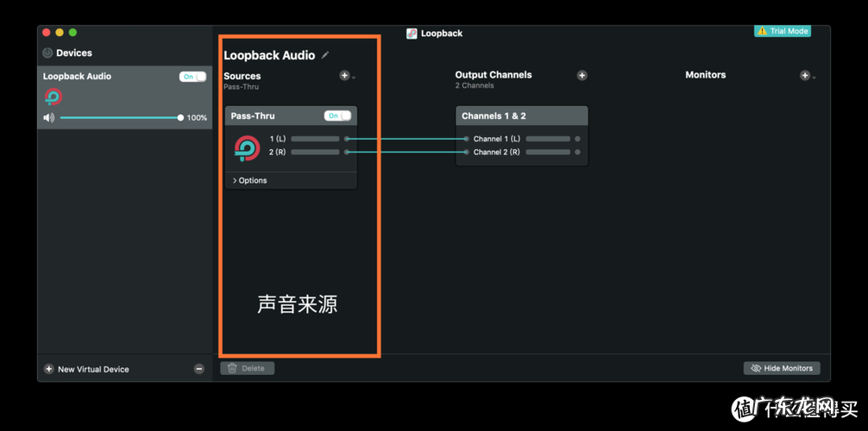Click the Channel 1 (L) label
The image size is (868, 431).
click(496, 139)
